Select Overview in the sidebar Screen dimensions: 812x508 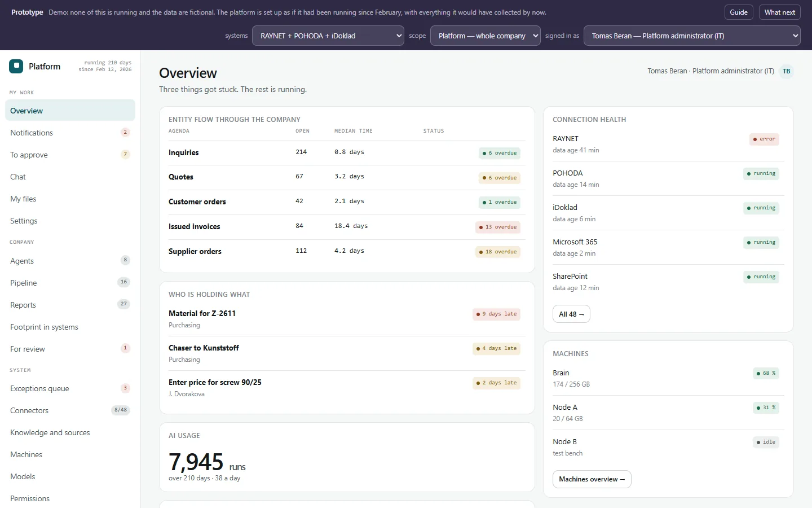[x=70, y=111]
